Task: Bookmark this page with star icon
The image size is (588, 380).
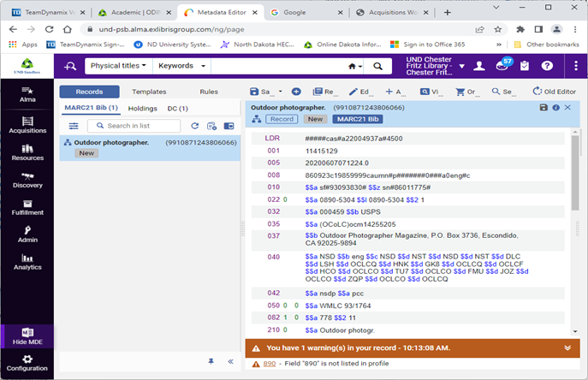Action: [x=497, y=29]
